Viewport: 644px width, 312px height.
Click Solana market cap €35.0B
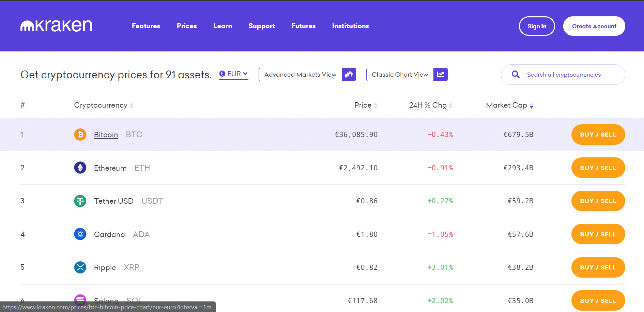520,301
